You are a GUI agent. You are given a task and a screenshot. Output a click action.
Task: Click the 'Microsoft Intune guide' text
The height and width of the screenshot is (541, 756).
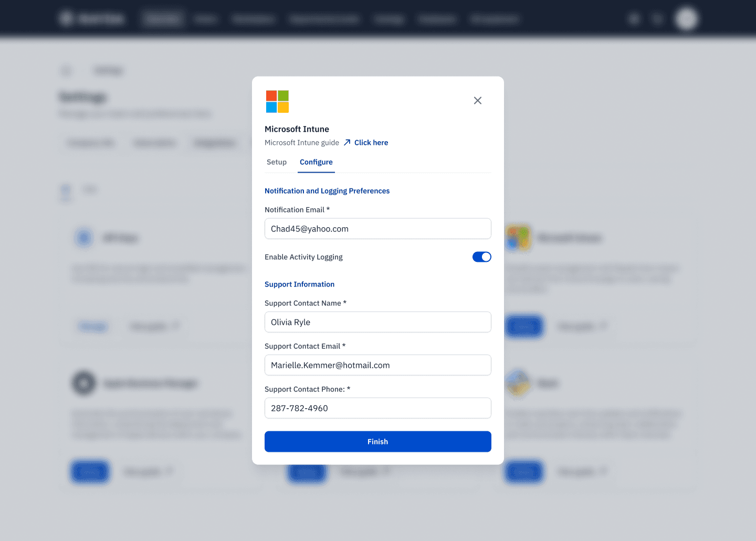pyautogui.click(x=302, y=143)
